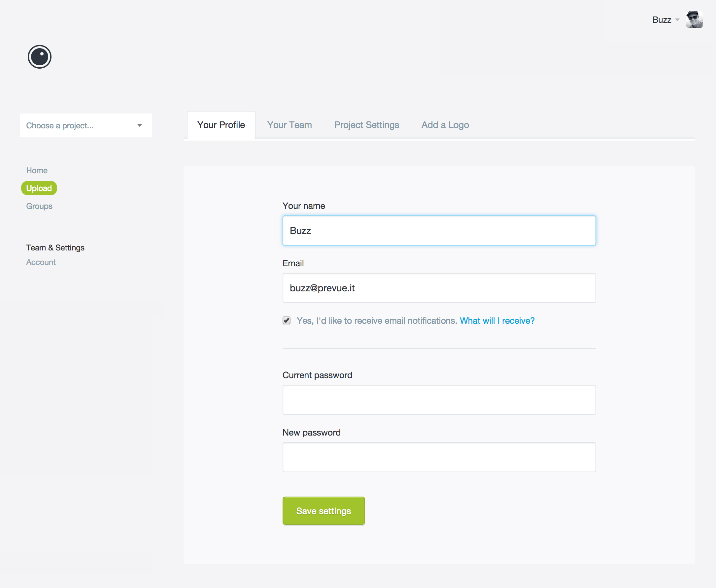Image resolution: width=716 pixels, height=588 pixels.
Task: Click the Current password field
Action: [439, 400]
